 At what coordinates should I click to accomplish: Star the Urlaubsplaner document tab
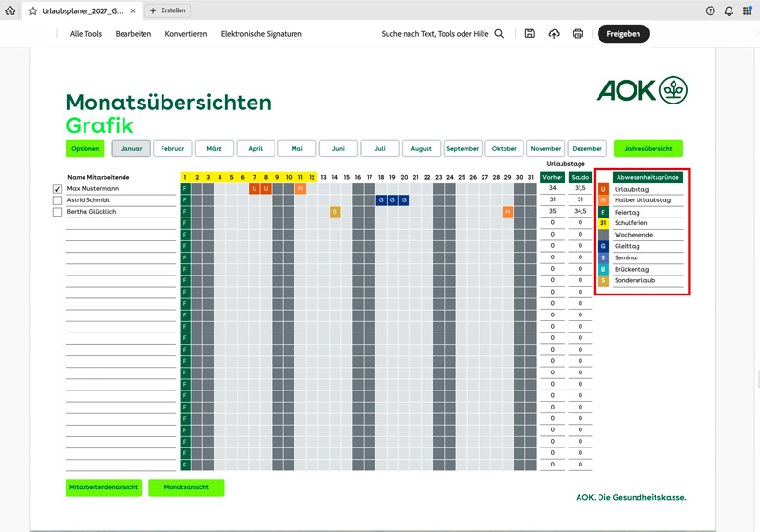click(x=33, y=10)
